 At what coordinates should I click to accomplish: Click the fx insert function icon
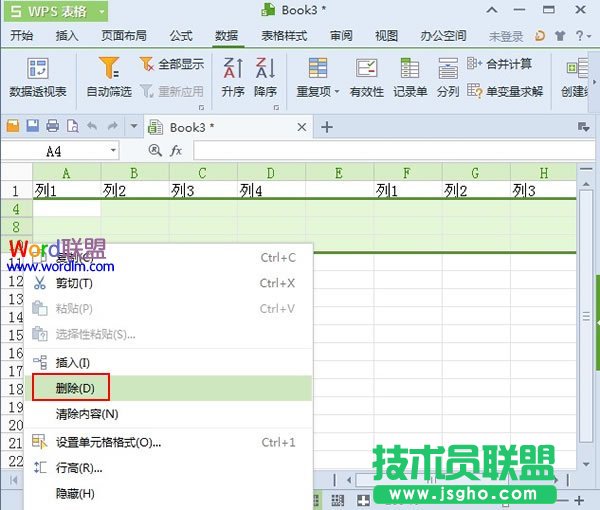tap(176, 150)
